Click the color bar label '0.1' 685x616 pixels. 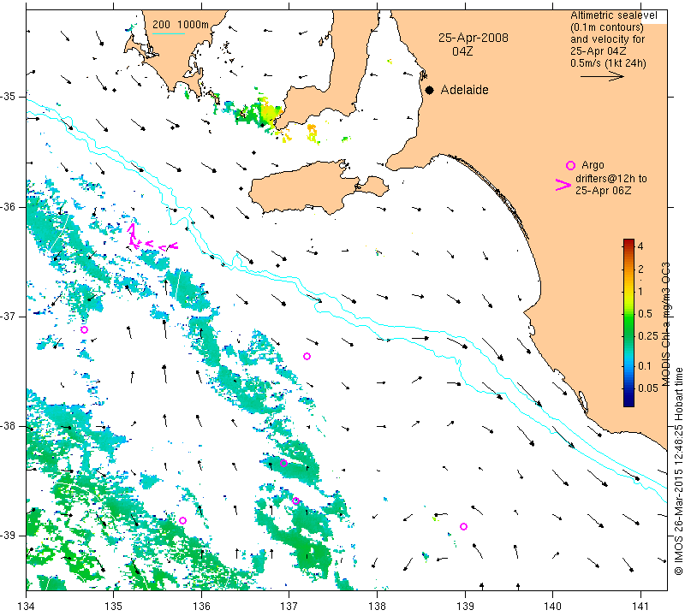pyautogui.click(x=645, y=365)
